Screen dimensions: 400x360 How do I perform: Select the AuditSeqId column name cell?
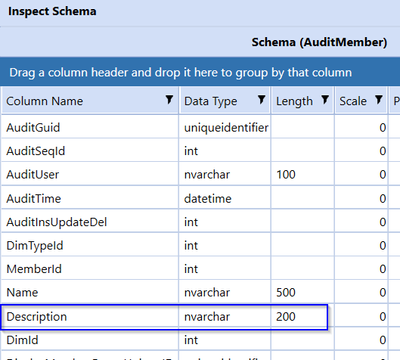click(x=90, y=151)
